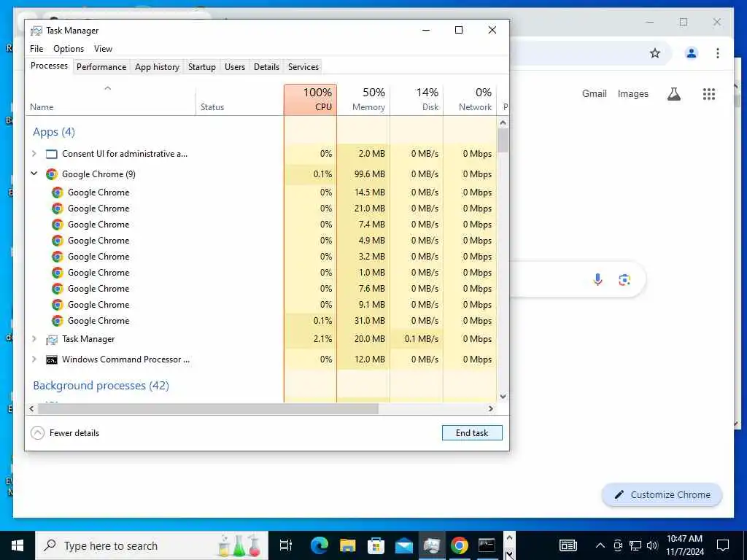Expand the Task Manager process row
Screen dimensions: 747x560
pyautogui.click(x=34, y=338)
